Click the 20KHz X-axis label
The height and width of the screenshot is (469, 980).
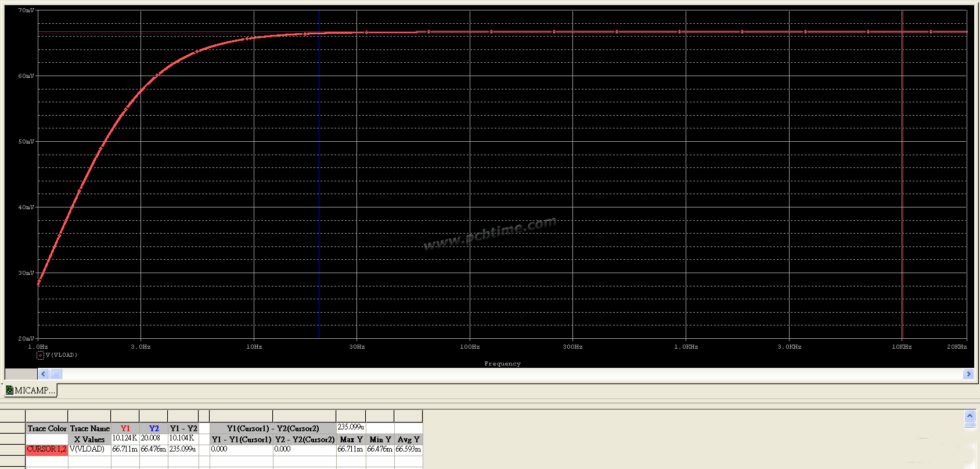click(x=957, y=347)
